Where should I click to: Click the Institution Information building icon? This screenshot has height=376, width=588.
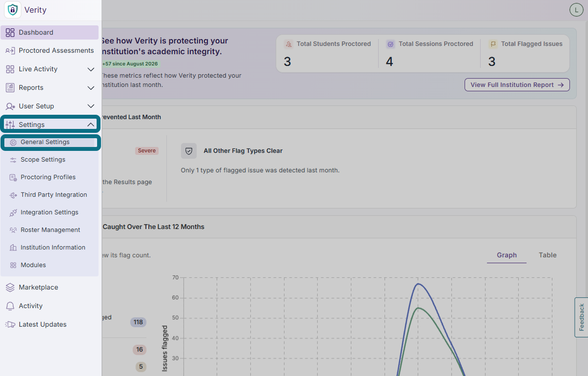point(13,248)
